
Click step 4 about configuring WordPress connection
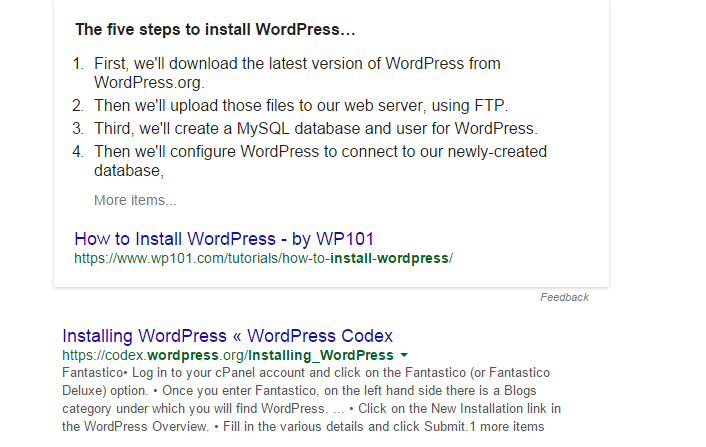click(x=320, y=161)
